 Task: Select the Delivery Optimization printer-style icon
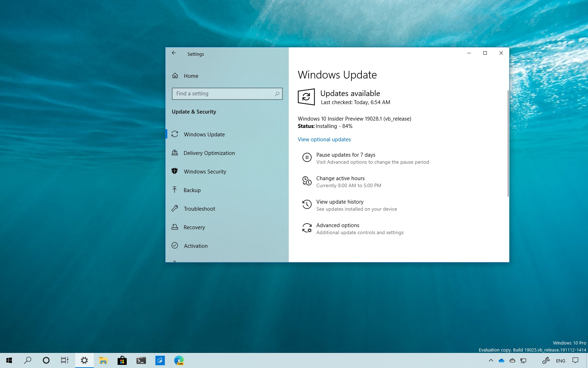coord(175,152)
